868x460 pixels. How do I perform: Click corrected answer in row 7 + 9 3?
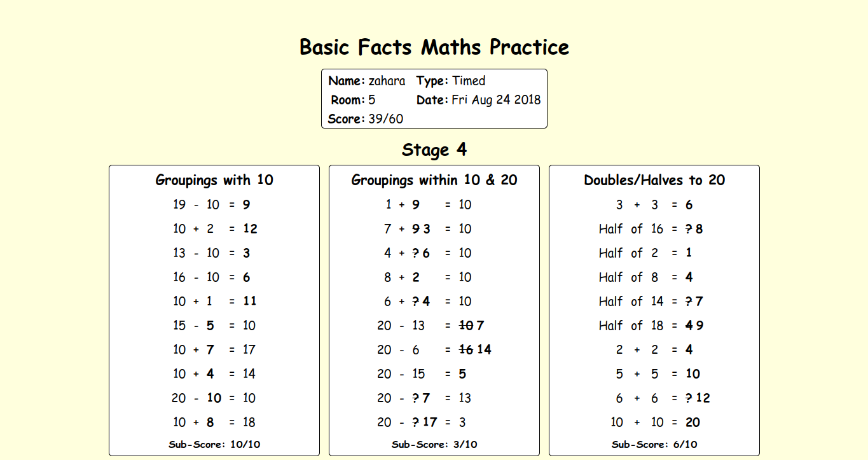(x=427, y=229)
